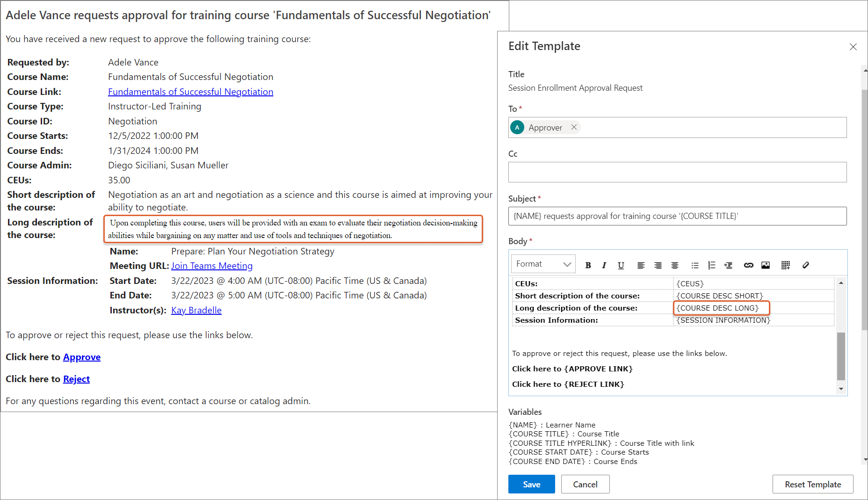The height and width of the screenshot is (500, 868).
Task: Toggle italic formatting in body editor
Action: click(604, 265)
